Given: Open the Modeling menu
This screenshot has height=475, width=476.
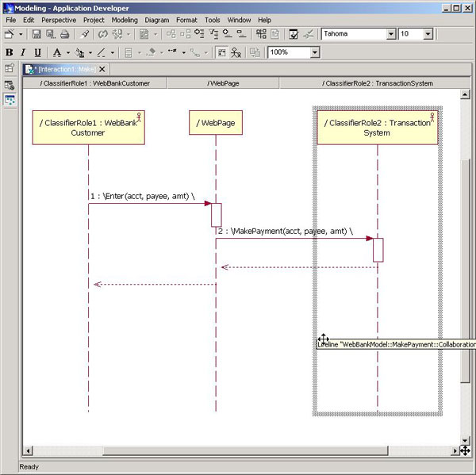Looking at the screenshot, I should pyautogui.click(x=125, y=20).
